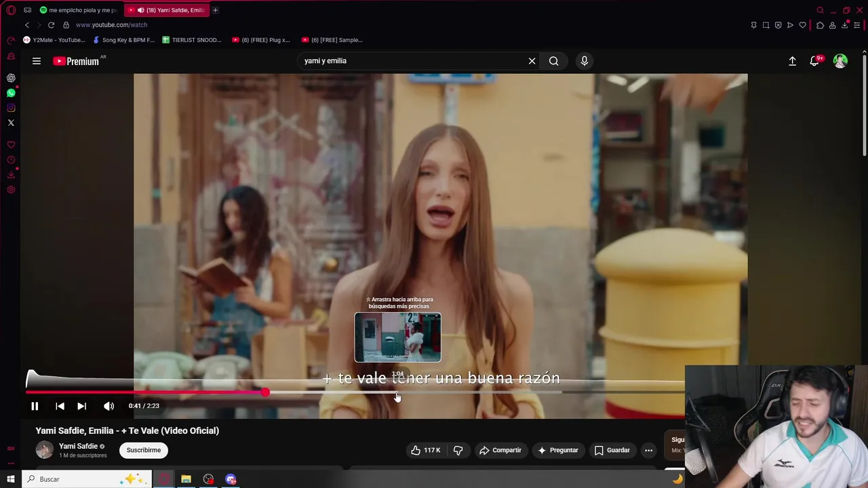Take a snapshot with toolbar capture icon
This screenshot has height=488, width=868.
pos(766,25)
